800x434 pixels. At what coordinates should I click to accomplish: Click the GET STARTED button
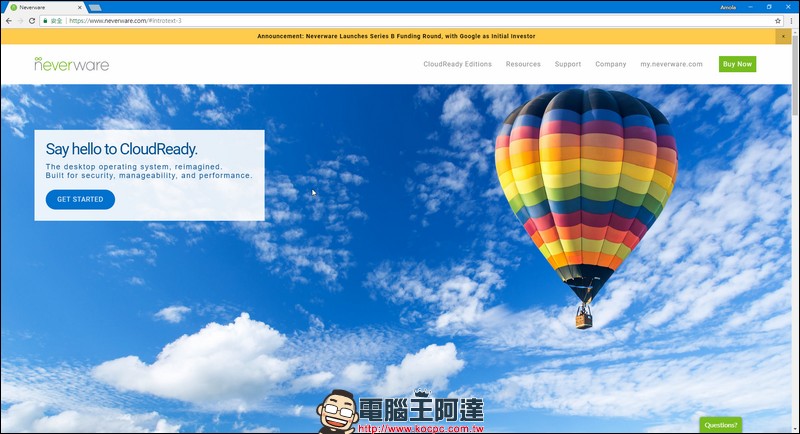[80, 199]
